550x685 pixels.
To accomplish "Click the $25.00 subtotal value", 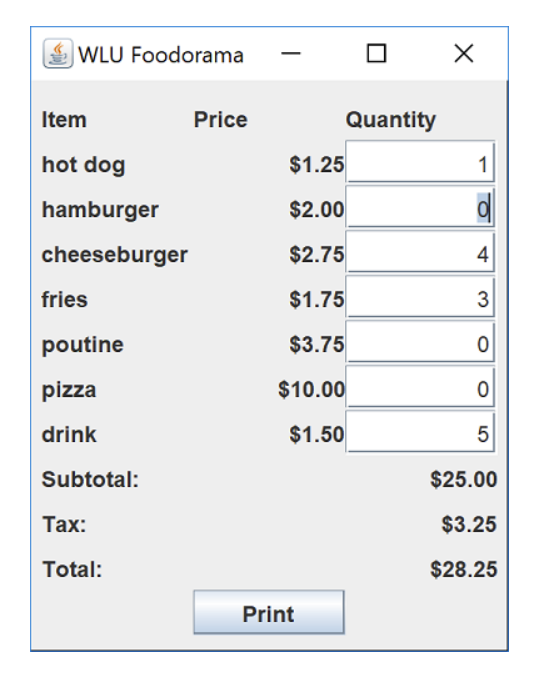I will pos(464,479).
